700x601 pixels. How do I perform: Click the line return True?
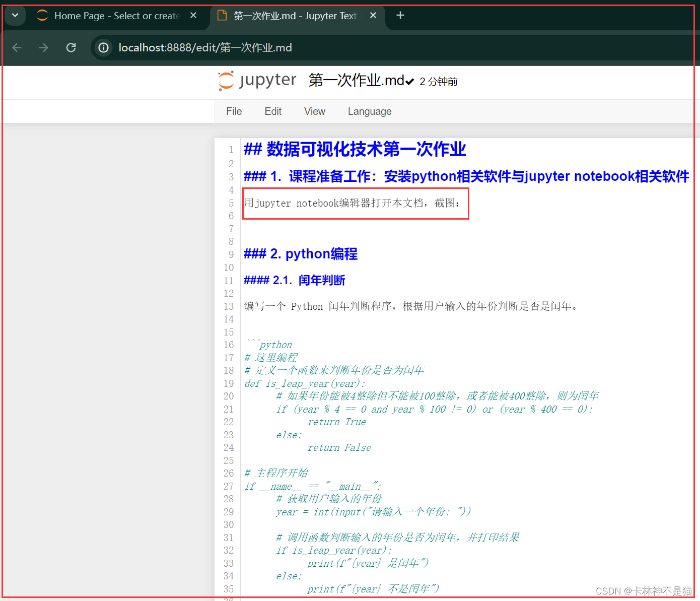click(x=337, y=422)
